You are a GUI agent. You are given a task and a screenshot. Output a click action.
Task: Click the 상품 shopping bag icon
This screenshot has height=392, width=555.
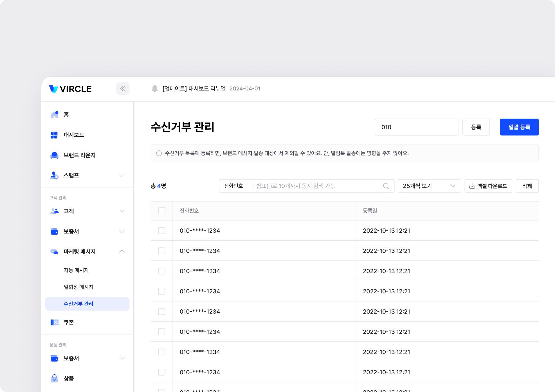click(x=54, y=379)
